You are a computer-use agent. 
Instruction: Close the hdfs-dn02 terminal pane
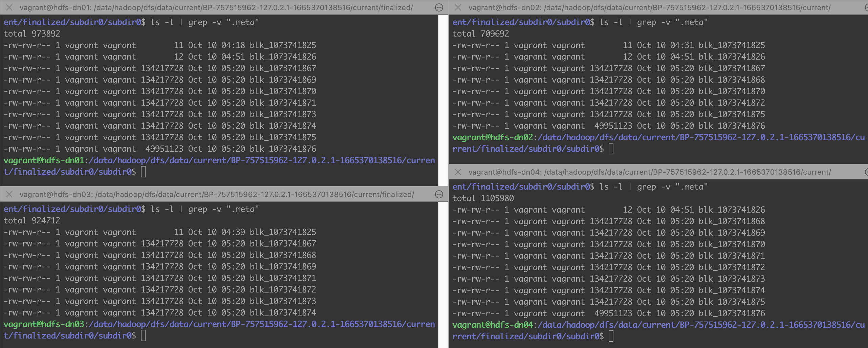(458, 7)
